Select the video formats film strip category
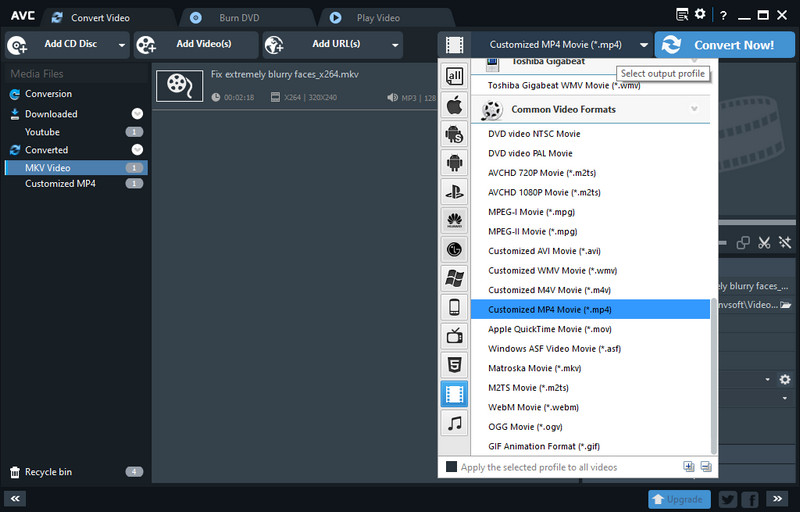Viewport: 800px width, 512px height. pyautogui.click(x=454, y=394)
